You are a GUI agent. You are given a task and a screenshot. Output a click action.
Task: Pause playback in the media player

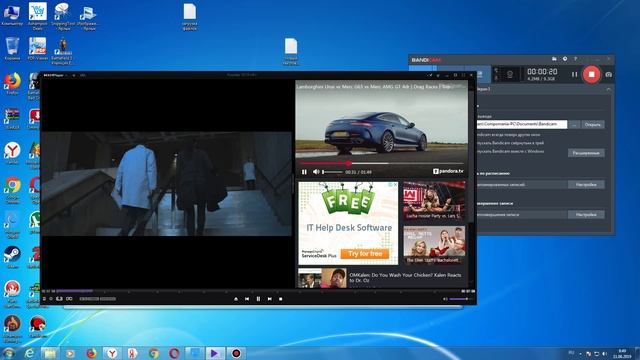pyautogui.click(x=258, y=299)
